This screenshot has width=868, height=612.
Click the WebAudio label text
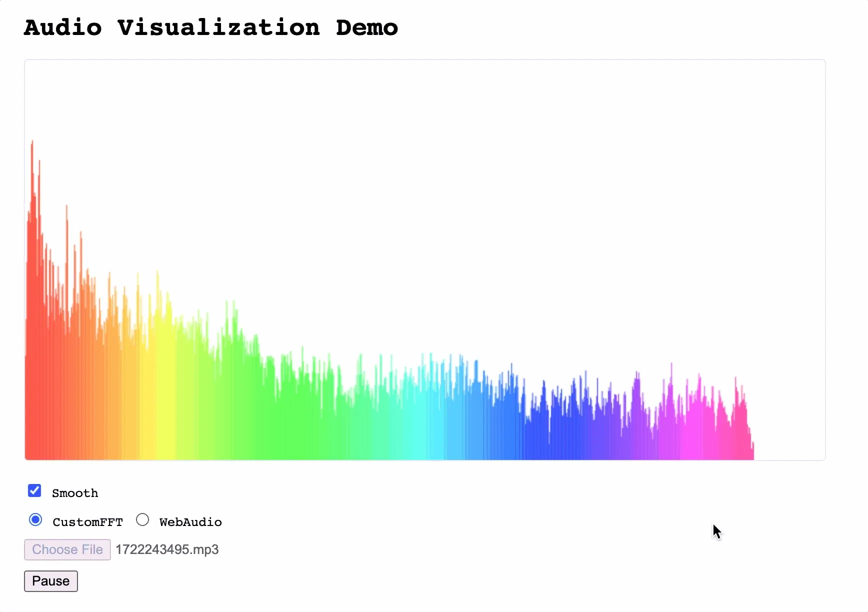click(190, 522)
